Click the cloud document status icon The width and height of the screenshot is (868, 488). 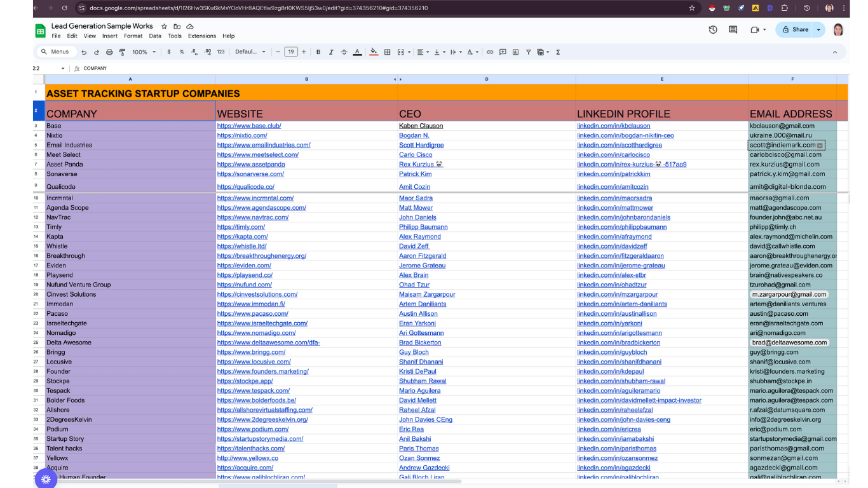click(189, 27)
